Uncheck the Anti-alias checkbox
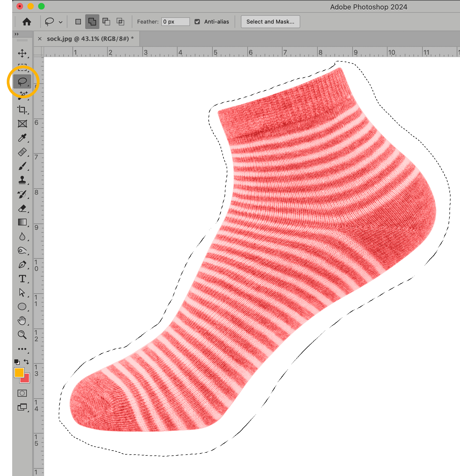This screenshot has width=460, height=476. (x=197, y=22)
